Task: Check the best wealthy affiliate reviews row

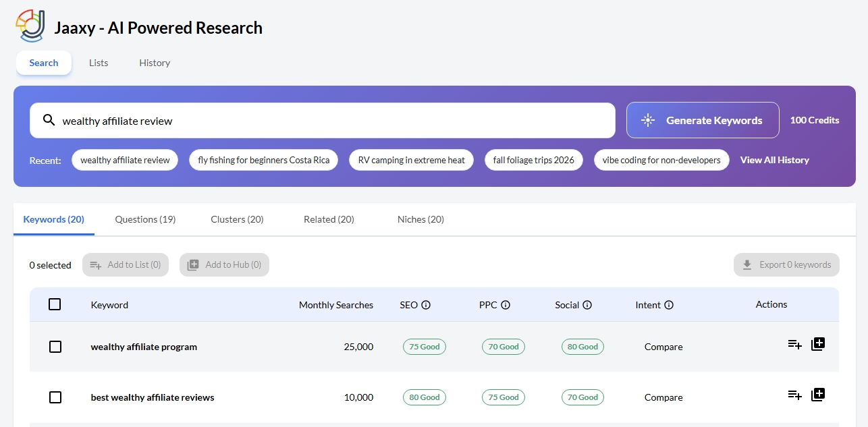Action: click(55, 397)
